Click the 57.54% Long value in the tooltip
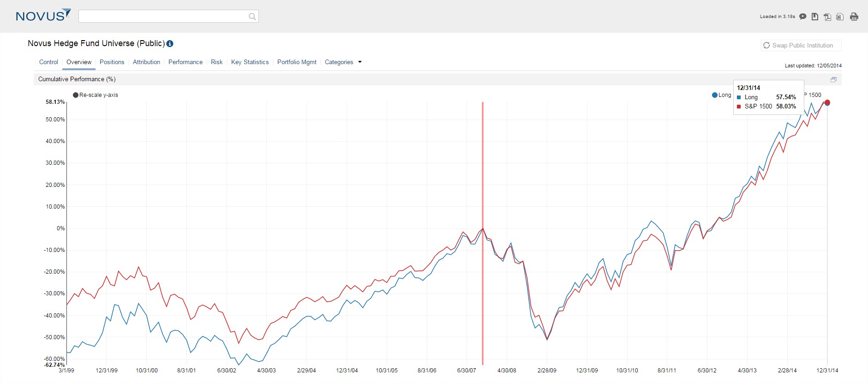Image resolution: width=868 pixels, height=383 pixels. tap(786, 97)
